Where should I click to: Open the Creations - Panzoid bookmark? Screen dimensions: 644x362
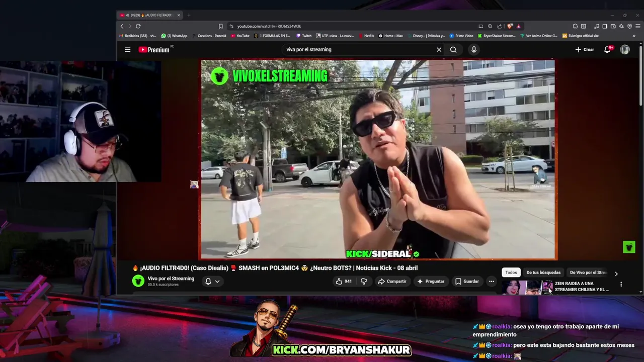pyautogui.click(x=209, y=36)
